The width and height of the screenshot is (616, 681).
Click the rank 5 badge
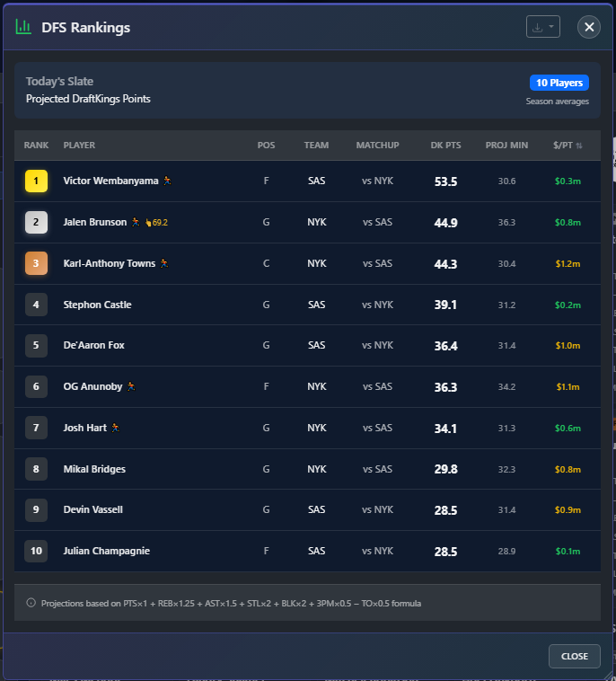(x=36, y=345)
